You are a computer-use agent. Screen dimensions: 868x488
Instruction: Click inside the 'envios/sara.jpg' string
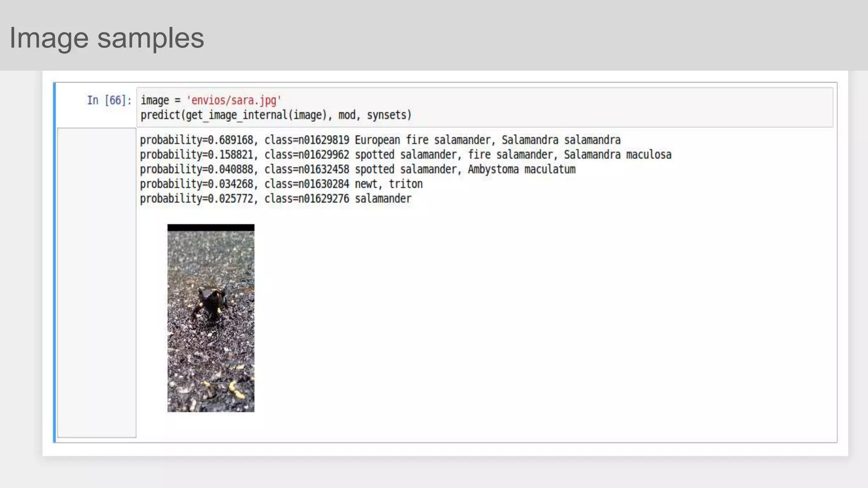click(x=234, y=100)
